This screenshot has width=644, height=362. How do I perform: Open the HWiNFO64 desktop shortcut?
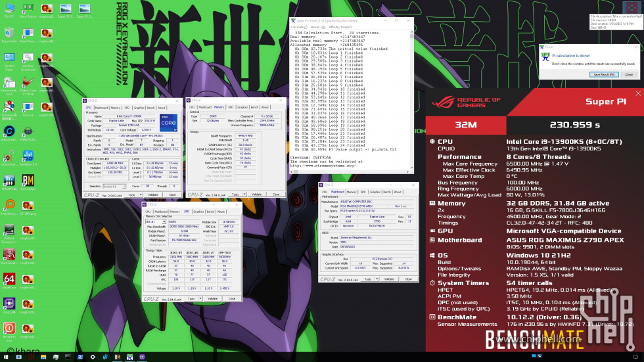[9, 183]
